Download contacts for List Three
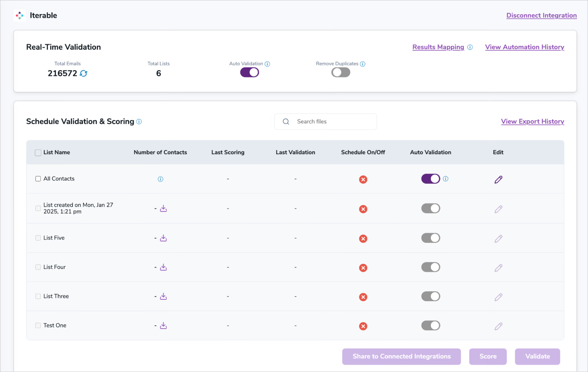Screen dimensions: 588x372 [163, 296]
